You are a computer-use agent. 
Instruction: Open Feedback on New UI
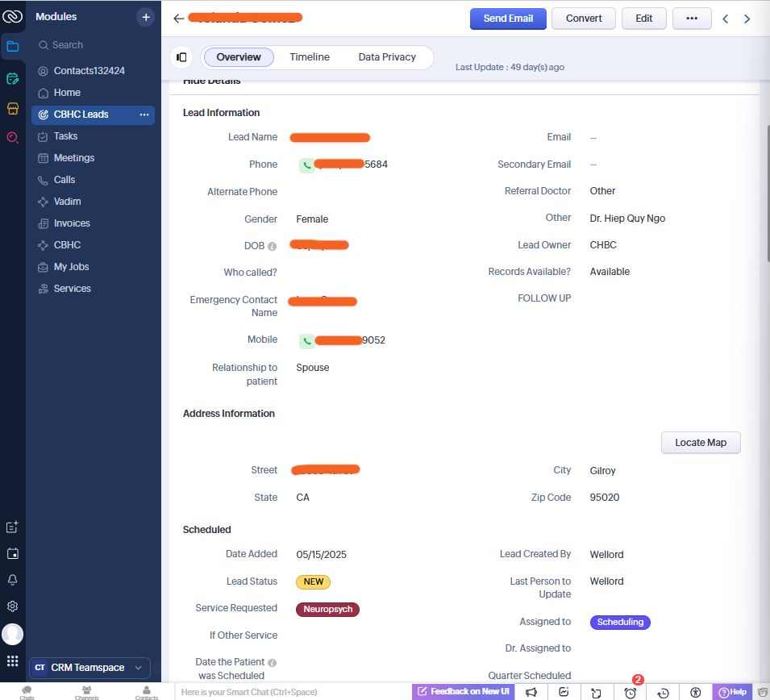pyautogui.click(x=463, y=692)
